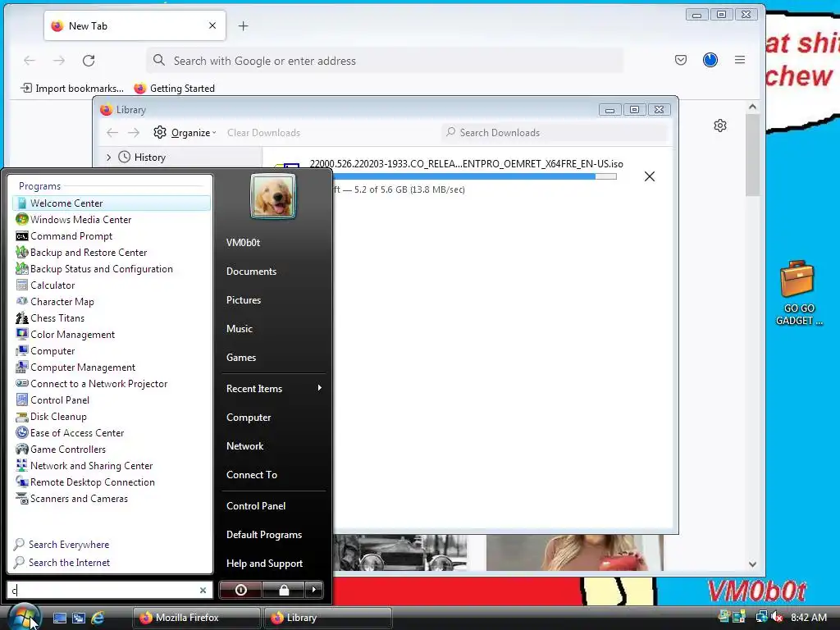
Task: Open Organize dropdown in Library
Action: pyautogui.click(x=185, y=132)
